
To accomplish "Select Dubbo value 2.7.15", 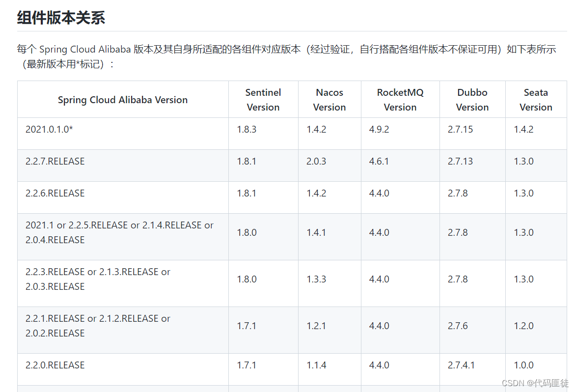I will tap(460, 129).
